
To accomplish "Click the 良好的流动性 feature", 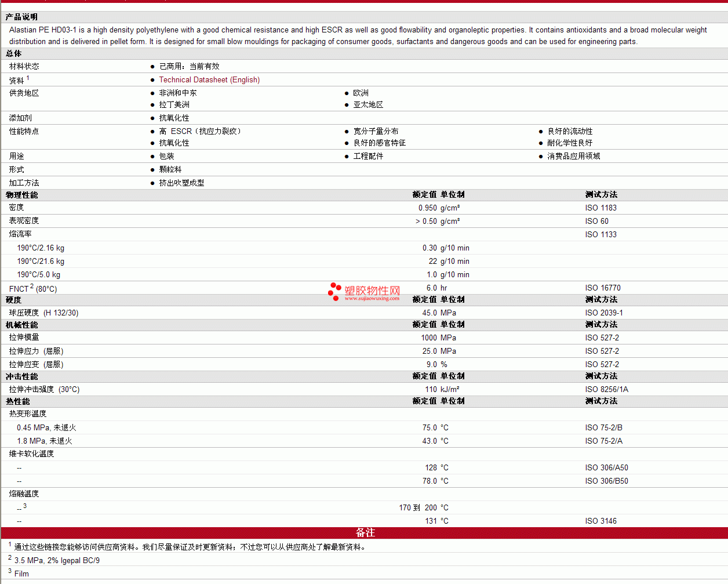I will tap(570, 132).
